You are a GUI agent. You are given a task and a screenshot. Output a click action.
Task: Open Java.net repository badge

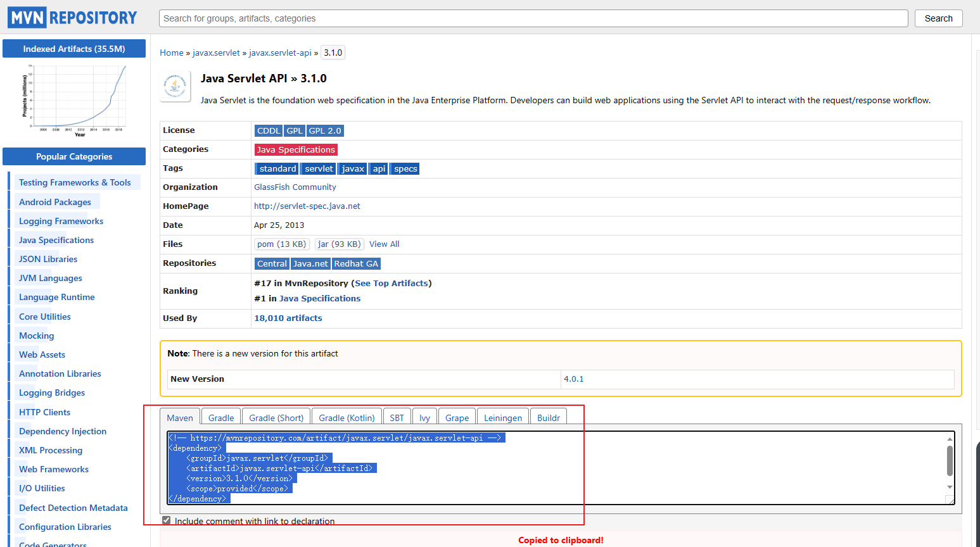310,263
